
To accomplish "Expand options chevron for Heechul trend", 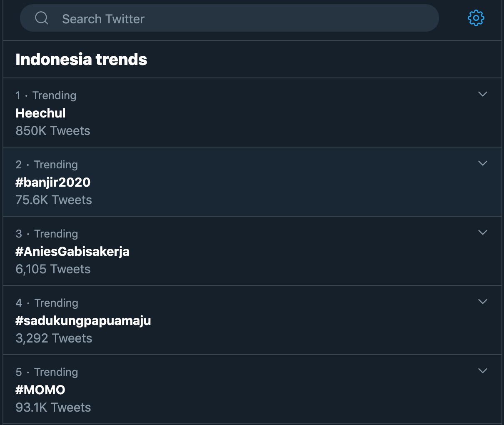I will 483,94.
